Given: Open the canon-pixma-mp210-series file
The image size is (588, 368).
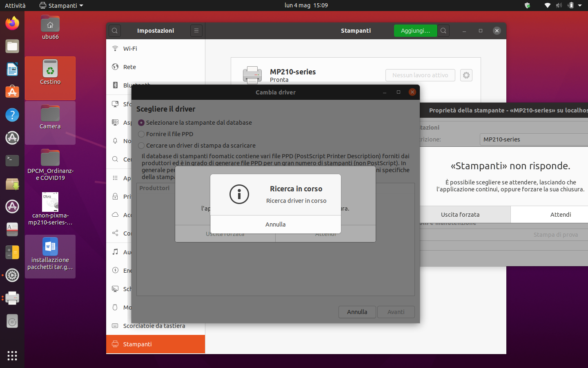Looking at the screenshot, I should point(50,209).
